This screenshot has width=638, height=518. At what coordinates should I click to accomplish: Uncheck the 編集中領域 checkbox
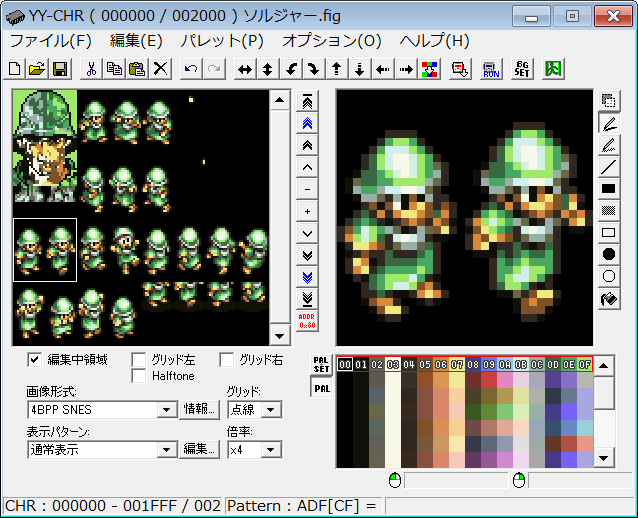click(x=35, y=360)
